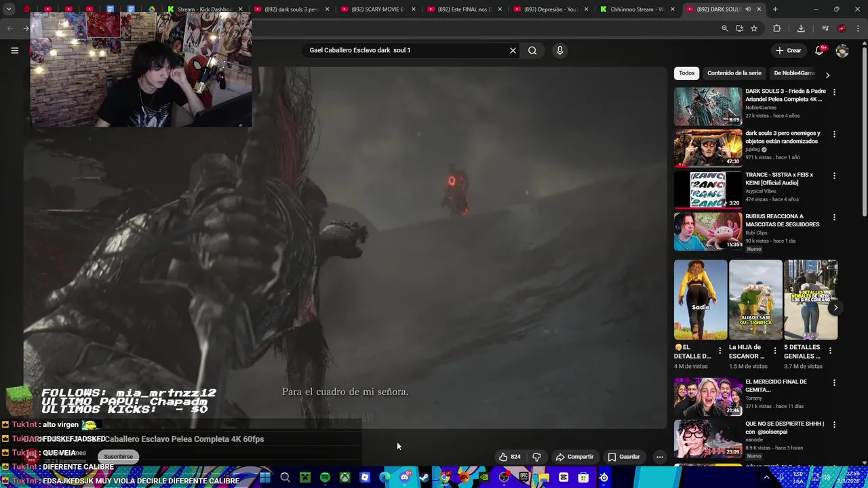The width and height of the screenshot is (868, 488).
Task: Open DARK SOULS 3 Friede video title
Action: 785,95
